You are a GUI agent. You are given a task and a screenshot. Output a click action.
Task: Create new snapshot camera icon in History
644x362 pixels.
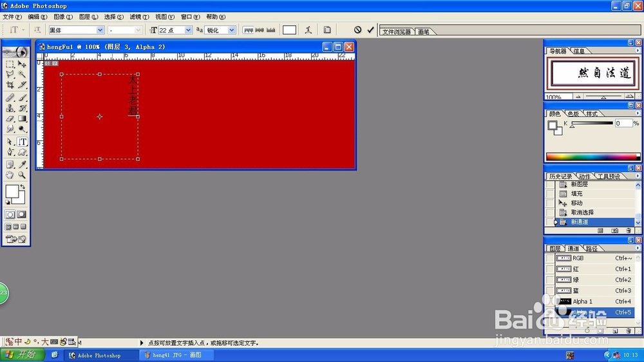(x=615, y=231)
